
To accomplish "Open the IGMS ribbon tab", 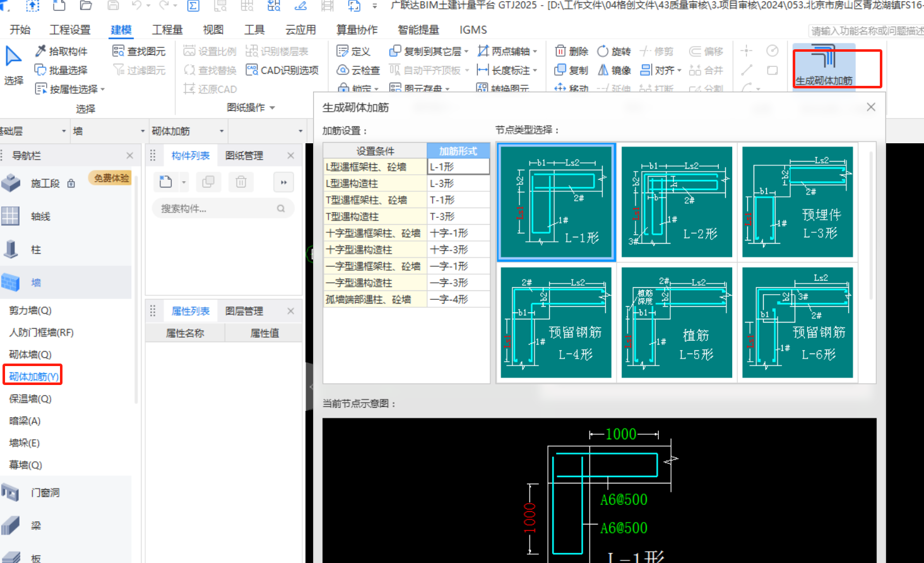I will (473, 30).
